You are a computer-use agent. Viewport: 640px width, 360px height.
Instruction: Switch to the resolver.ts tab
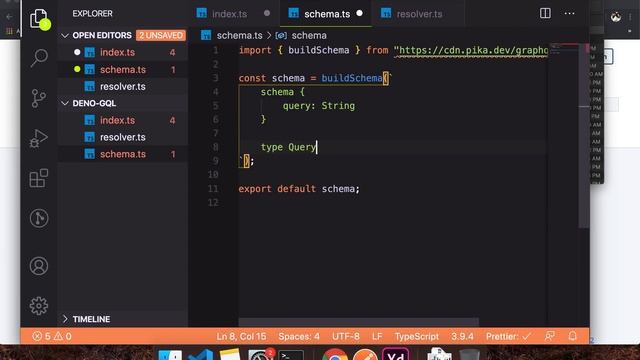tap(418, 14)
